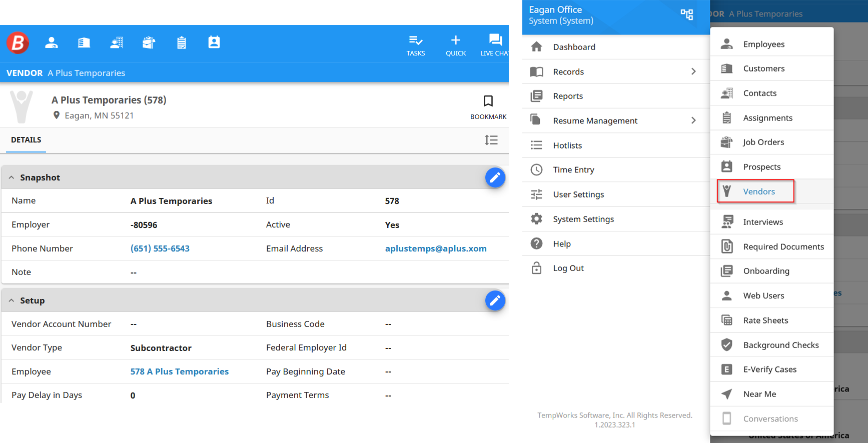
Task: Open employee link 578 A Plus Temporaries
Action: tap(180, 371)
